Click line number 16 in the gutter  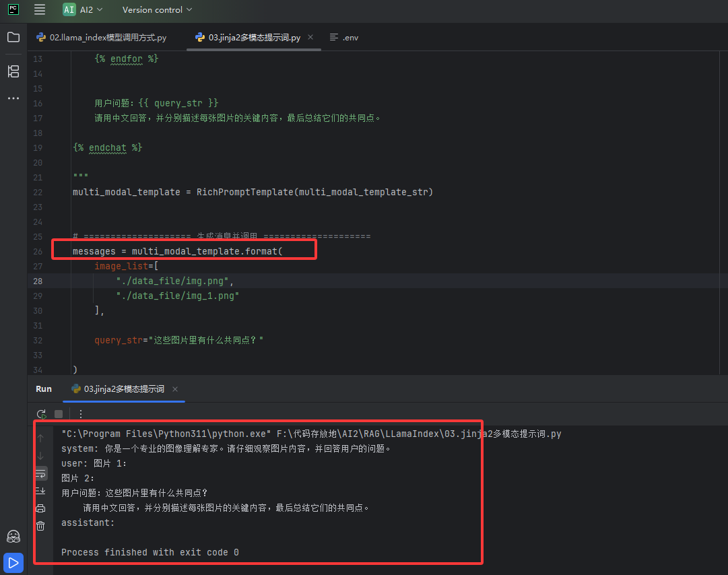point(38,104)
